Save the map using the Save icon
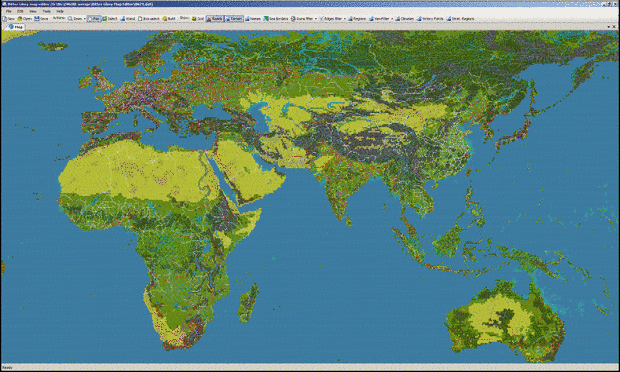 click(x=41, y=19)
